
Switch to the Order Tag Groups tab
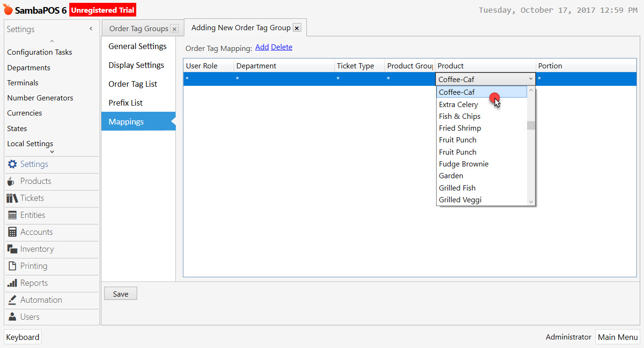tap(138, 28)
